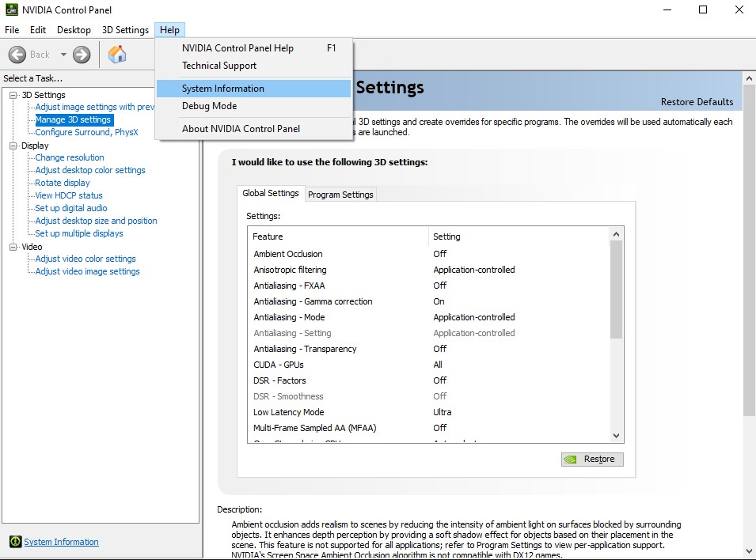Click the Home icon in toolbar
The height and width of the screenshot is (560, 756).
click(117, 55)
